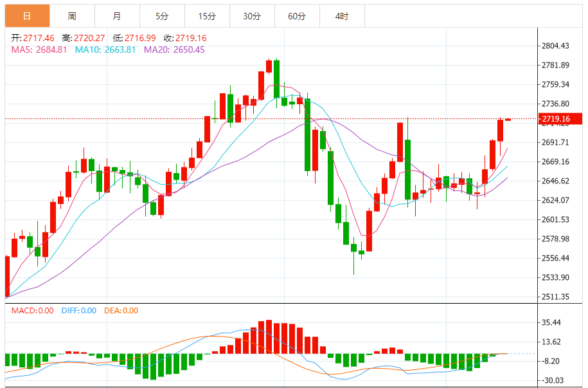Click the 13.62 MACD axis label
This screenshot has width=588, height=388.
point(551,342)
